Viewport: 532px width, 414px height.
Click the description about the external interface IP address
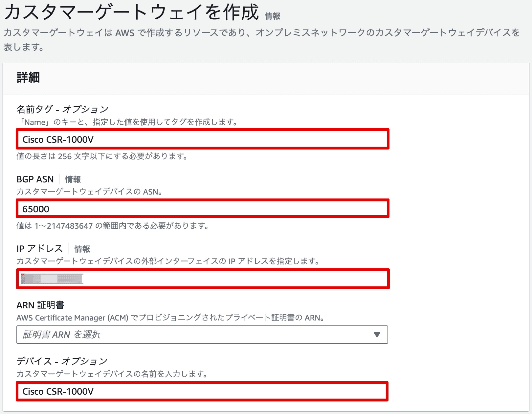point(168,261)
